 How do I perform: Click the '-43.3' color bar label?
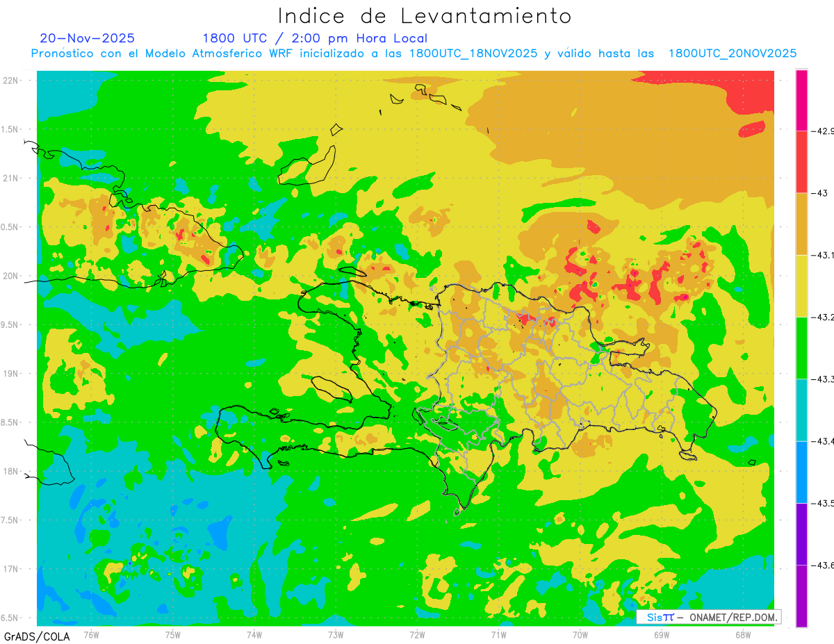pyautogui.click(x=822, y=379)
